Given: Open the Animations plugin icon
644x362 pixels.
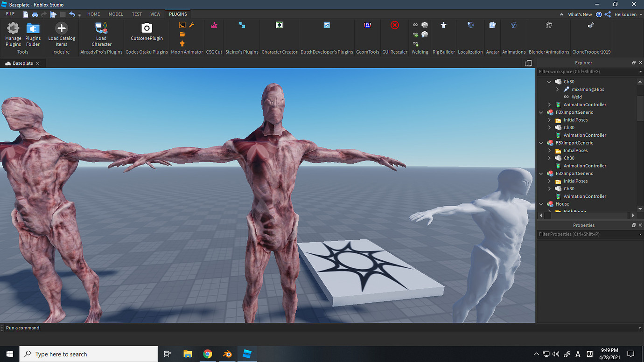Looking at the screenshot, I should point(514,25).
